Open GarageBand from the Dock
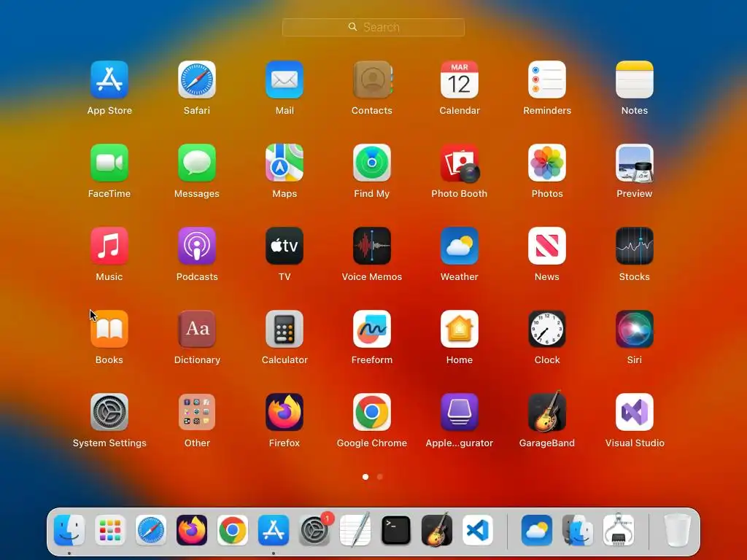 [437, 529]
